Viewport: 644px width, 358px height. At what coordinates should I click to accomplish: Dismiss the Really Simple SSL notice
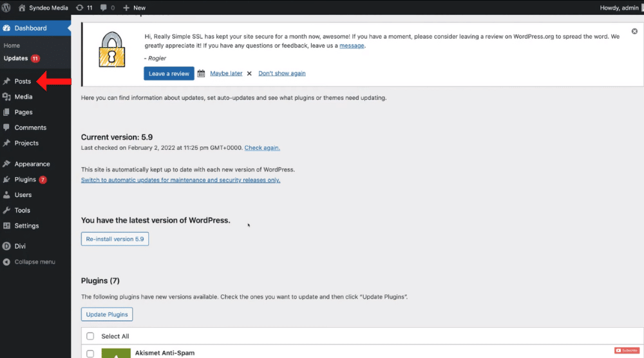[634, 31]
